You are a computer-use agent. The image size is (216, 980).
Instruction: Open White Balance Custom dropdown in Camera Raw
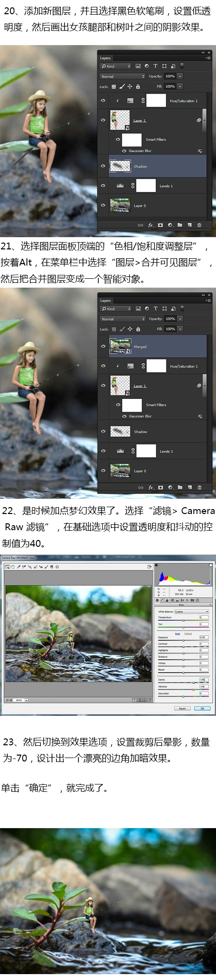(192, 612)
